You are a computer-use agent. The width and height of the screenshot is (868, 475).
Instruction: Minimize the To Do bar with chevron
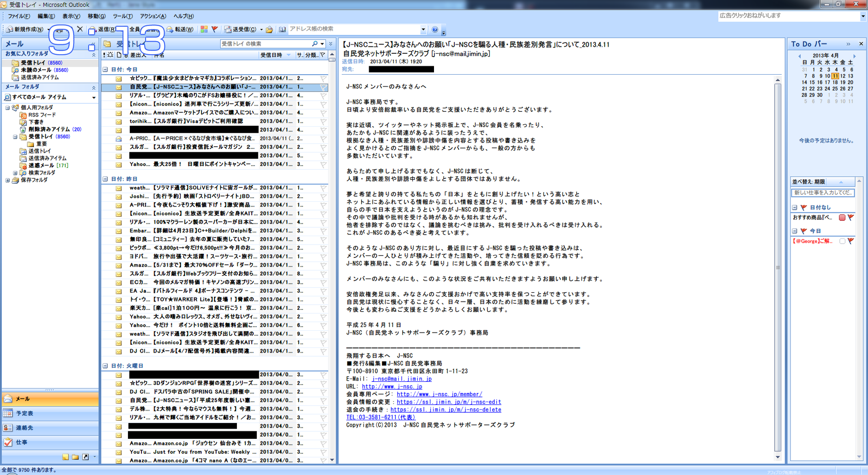point(848,44)
